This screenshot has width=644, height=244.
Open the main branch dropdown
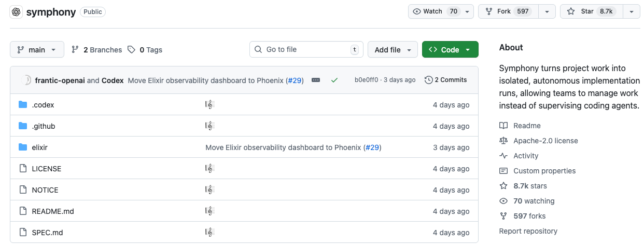[x=37, y=50]
